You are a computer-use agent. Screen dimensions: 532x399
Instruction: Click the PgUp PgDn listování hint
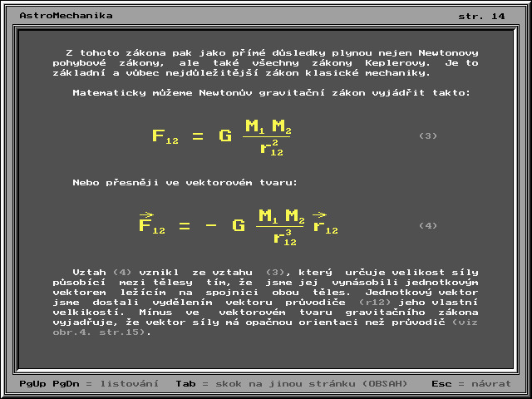89,384
